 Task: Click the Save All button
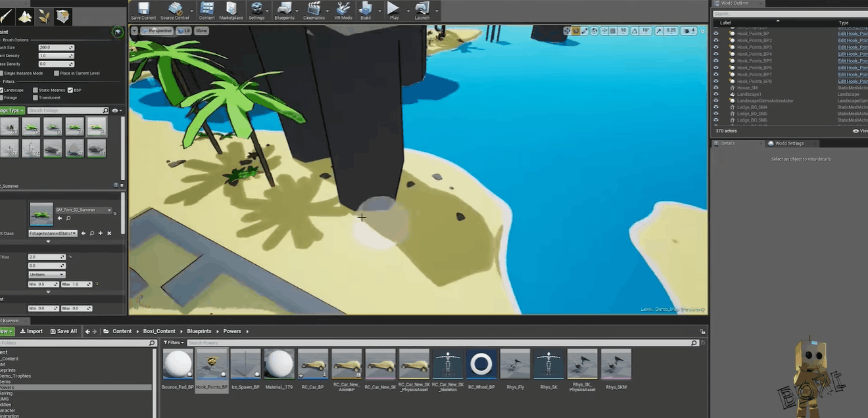tap(62, 331)
